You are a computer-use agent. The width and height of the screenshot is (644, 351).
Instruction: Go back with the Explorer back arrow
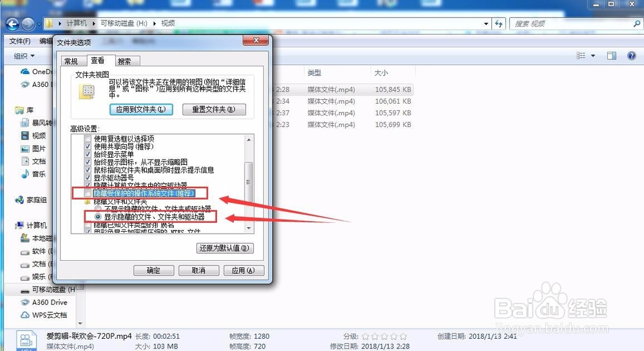pos(13,24)
